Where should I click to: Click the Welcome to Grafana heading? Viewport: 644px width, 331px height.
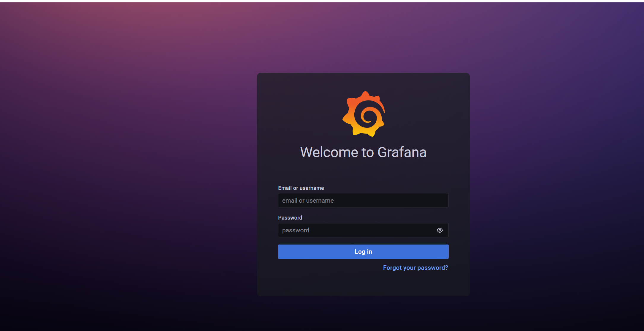coord(363,152)
